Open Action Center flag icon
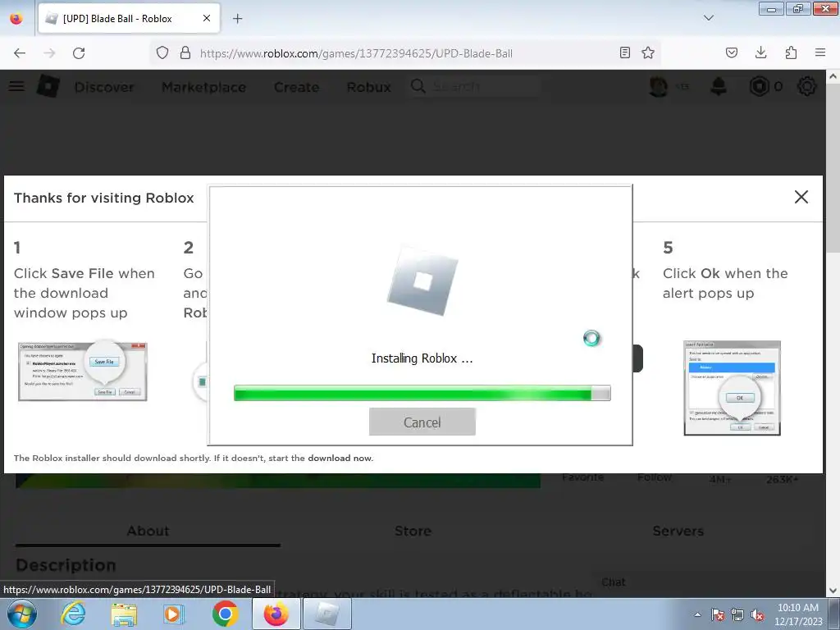This screenshot has width=840, height=630. (718, 614)
